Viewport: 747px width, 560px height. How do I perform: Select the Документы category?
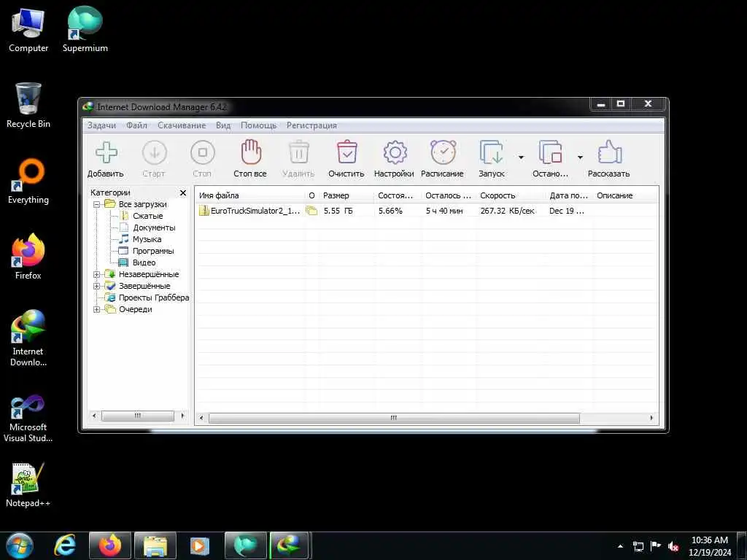(x=154, y=227)
